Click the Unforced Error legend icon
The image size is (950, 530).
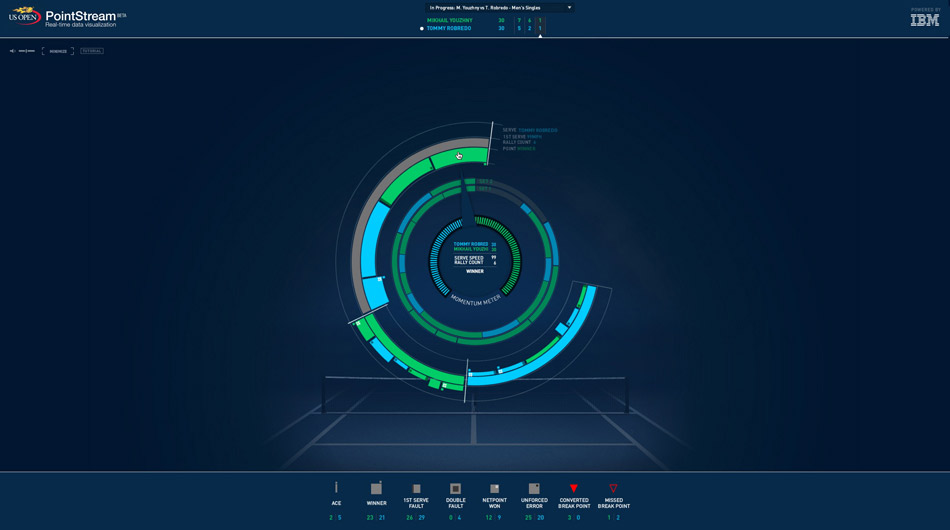tap(534, 488)
